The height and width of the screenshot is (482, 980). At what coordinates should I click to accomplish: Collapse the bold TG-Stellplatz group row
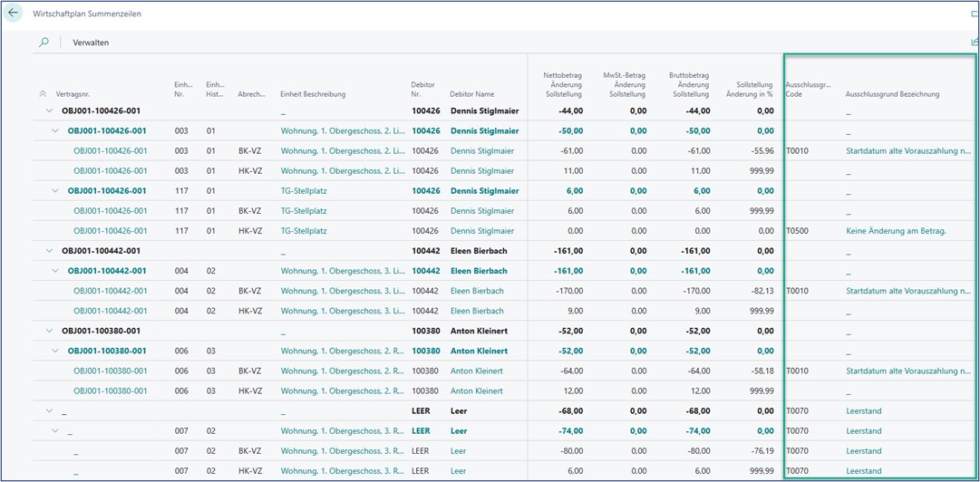(x=56, y=191)
